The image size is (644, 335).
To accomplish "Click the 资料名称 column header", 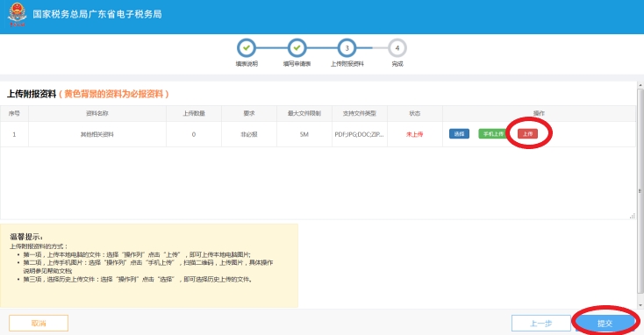I will tap(97, 113).
